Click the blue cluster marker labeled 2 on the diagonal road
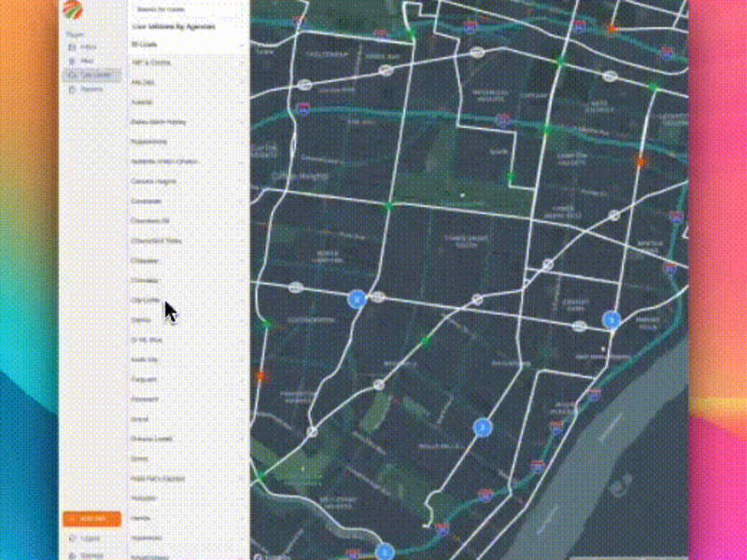Screen dimensions: 747x560 pyautogui.click(x=482, y=427)
